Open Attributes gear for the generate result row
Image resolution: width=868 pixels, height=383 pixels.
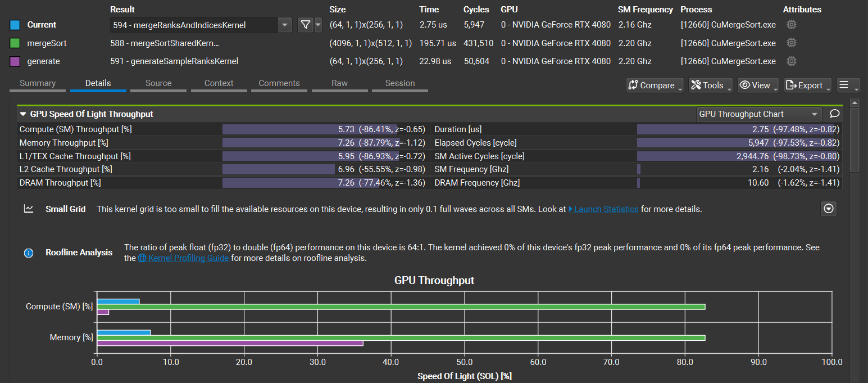click(791, 61)
